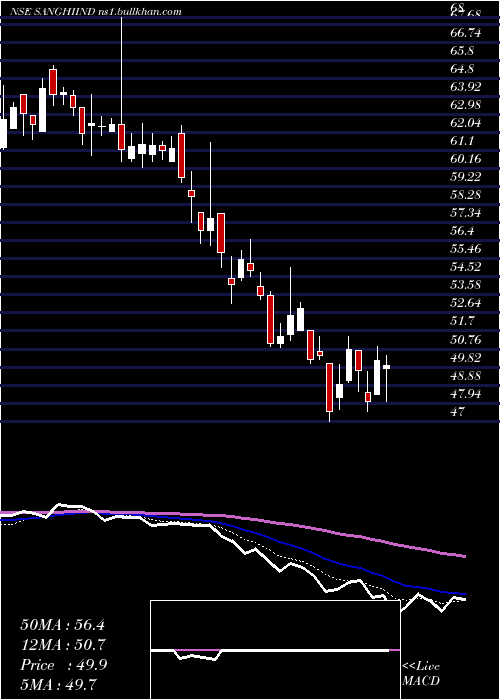Click the 56.4 price axis label

tap(462, 231)
